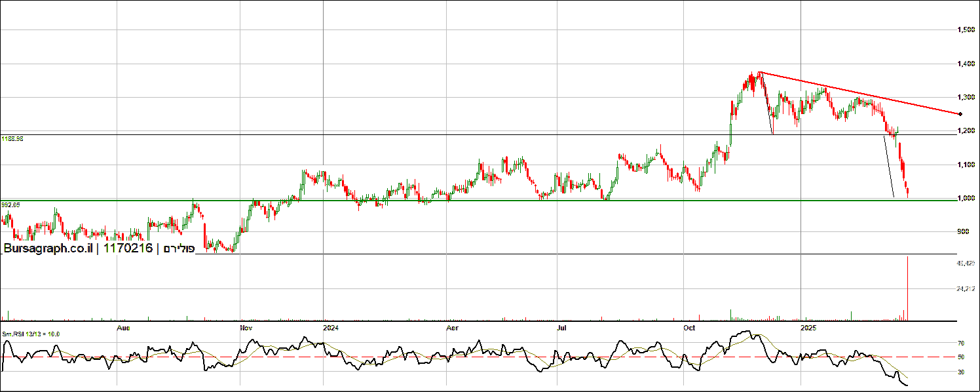The image size is (980, 392).
Task: Click the RSI 30 level label
Action: click(960, 372)
